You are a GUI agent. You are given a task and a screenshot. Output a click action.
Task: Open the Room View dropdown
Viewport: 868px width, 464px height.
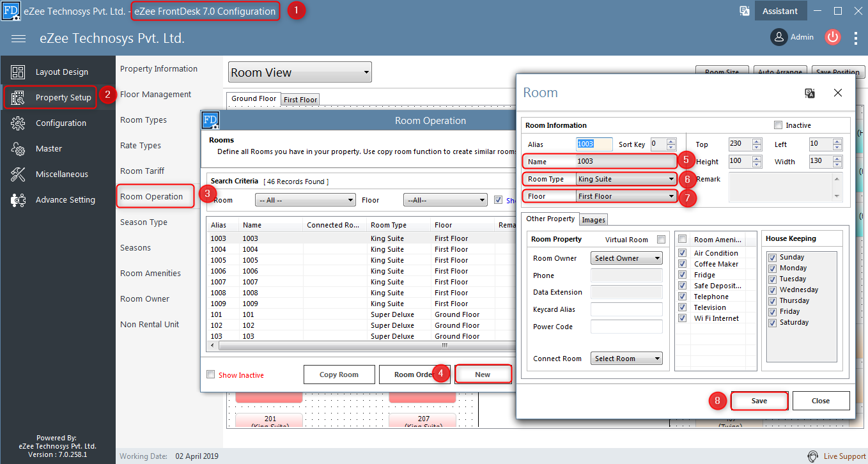tap(300, 72)
